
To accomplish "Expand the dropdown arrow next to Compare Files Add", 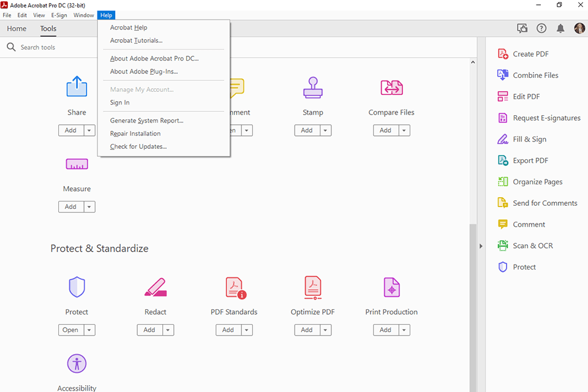I will click(x=404, y=130).
